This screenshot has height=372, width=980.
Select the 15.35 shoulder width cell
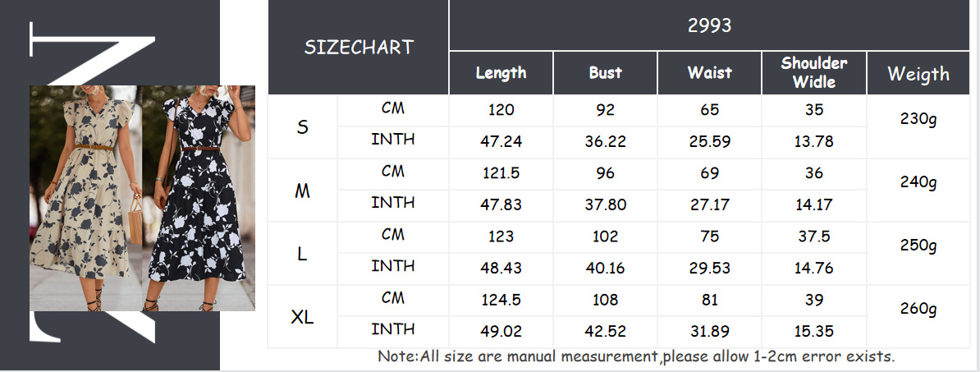814,331
